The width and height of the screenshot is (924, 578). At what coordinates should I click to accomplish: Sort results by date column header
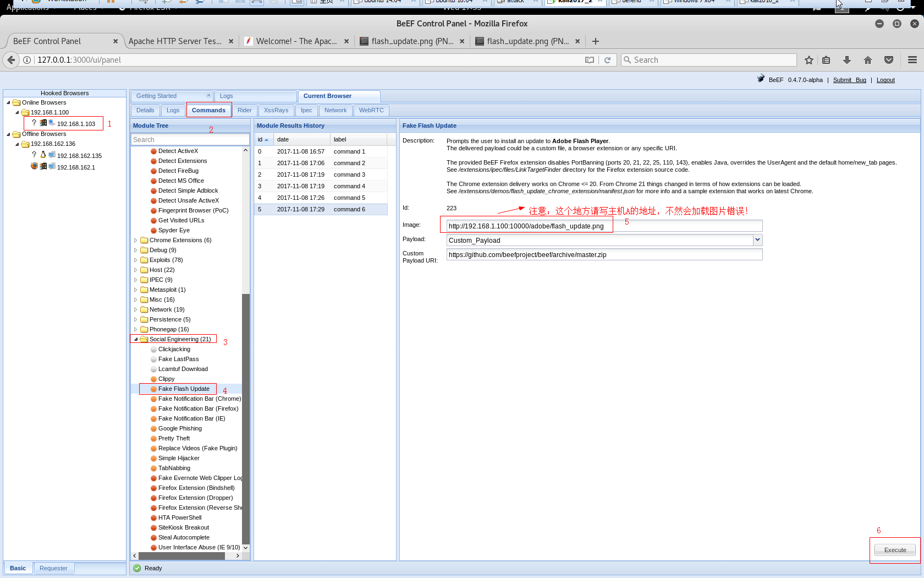click(x=302, y=139)
